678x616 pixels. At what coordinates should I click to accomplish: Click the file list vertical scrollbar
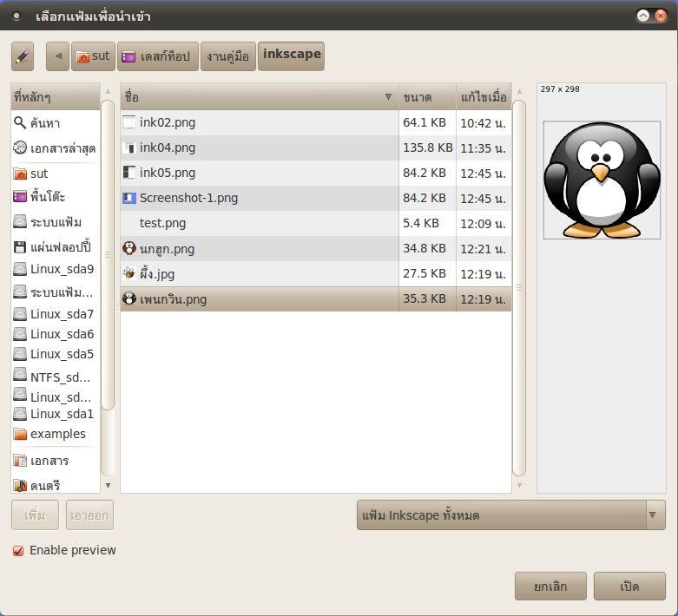[x=519, y=287]
